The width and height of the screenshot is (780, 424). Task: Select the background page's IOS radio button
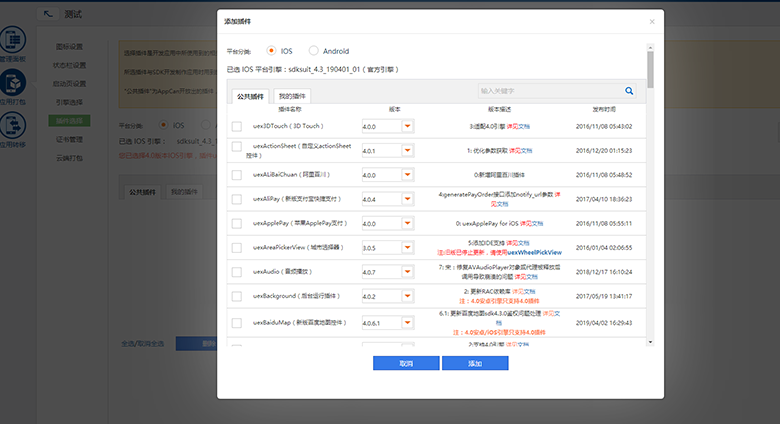coord(163,124)
